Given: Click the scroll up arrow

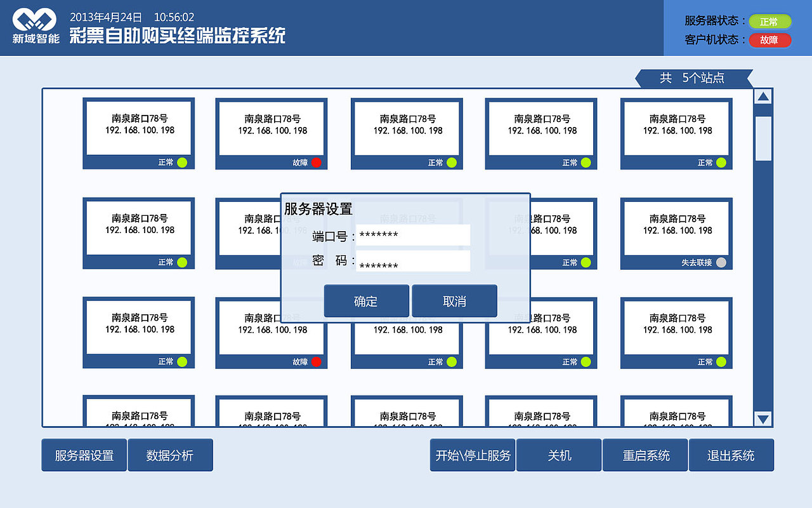Looking at the screenshot, I should coord(763,97).
